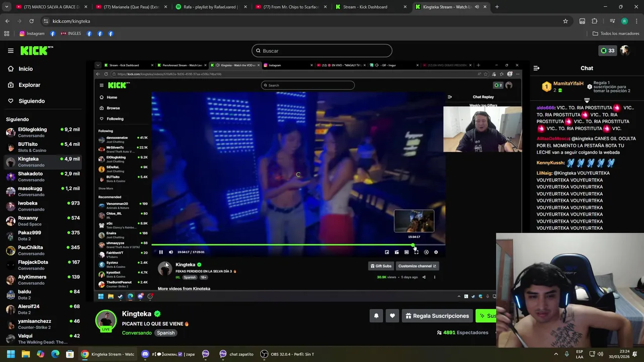Collapse the chat panel with the arrow icon
The width and height of the screenshot is (644, 362).
coord(536,68)
